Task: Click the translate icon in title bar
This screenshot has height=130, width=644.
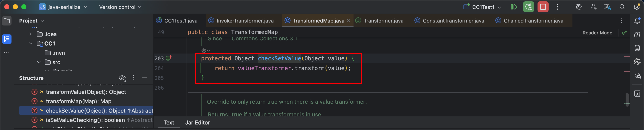Action: pos(608,7)
